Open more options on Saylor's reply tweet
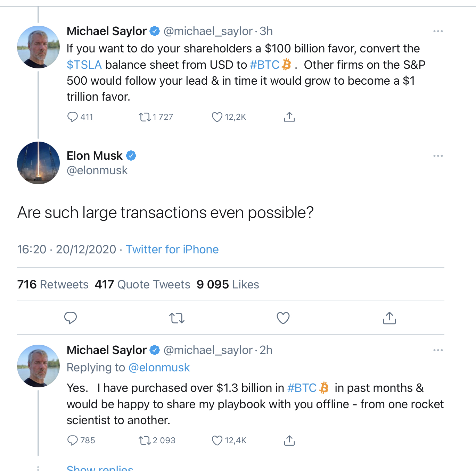 [438, 350]
